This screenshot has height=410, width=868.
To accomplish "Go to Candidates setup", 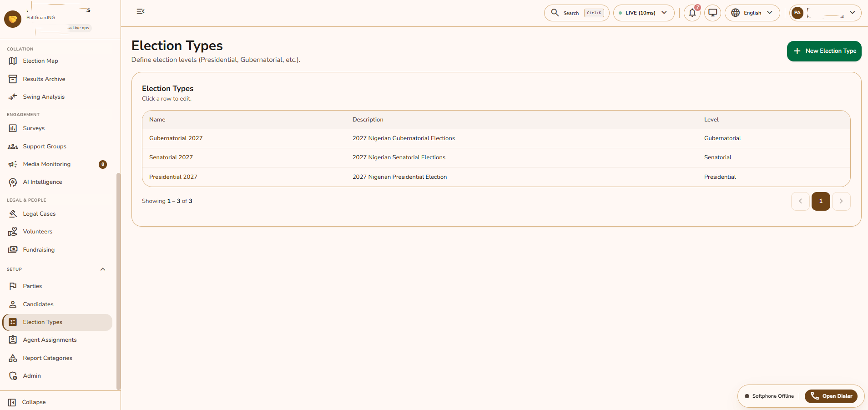I will point(58,304).
